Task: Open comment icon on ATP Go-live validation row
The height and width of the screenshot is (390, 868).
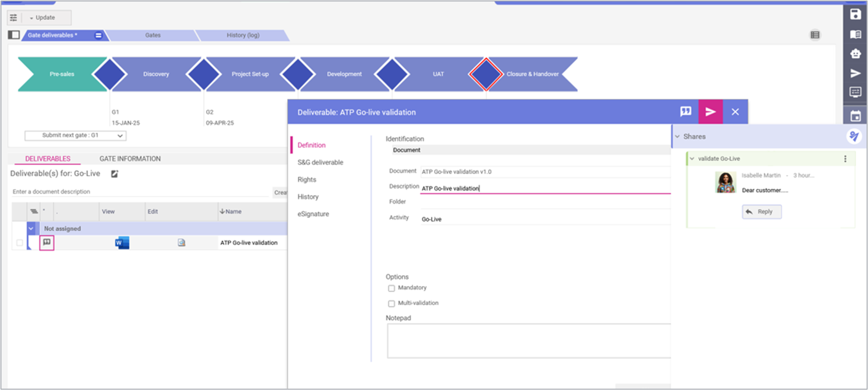Action: tap(46, 242)
